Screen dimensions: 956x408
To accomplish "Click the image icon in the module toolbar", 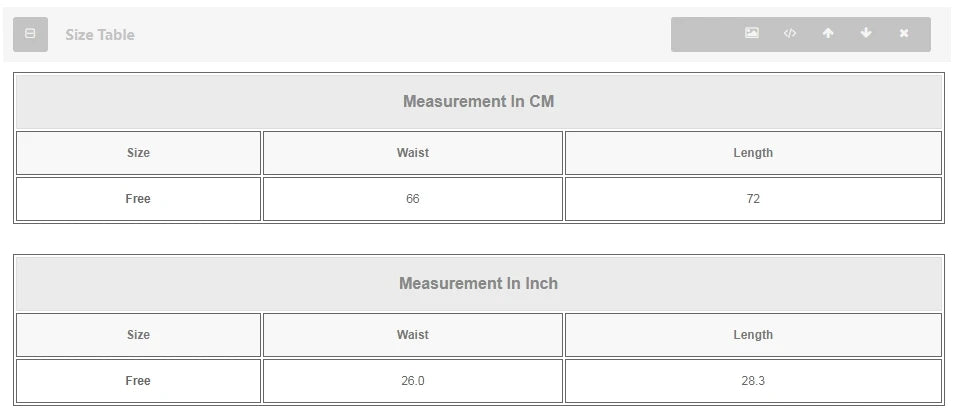I will coord(752,33).
